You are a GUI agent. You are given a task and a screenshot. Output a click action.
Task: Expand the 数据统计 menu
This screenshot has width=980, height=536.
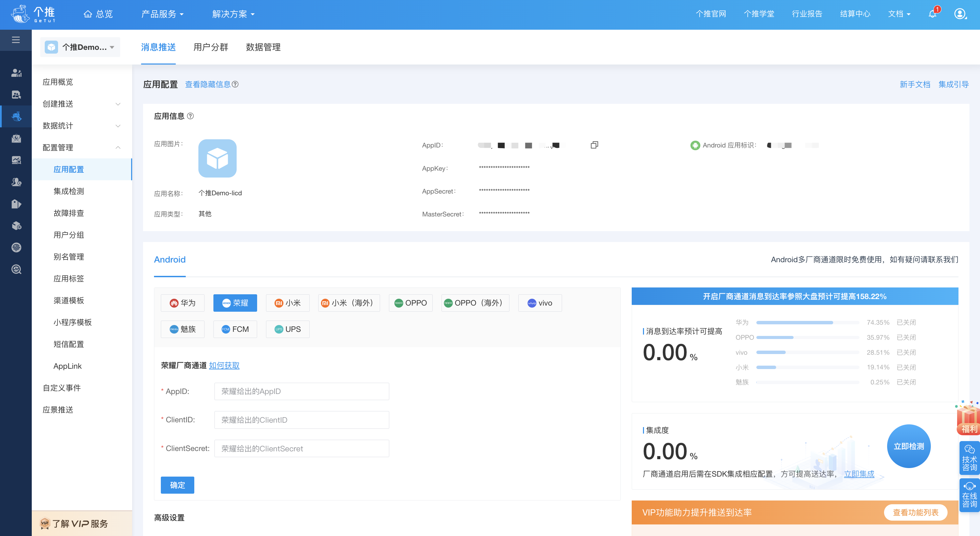(81, 126)
